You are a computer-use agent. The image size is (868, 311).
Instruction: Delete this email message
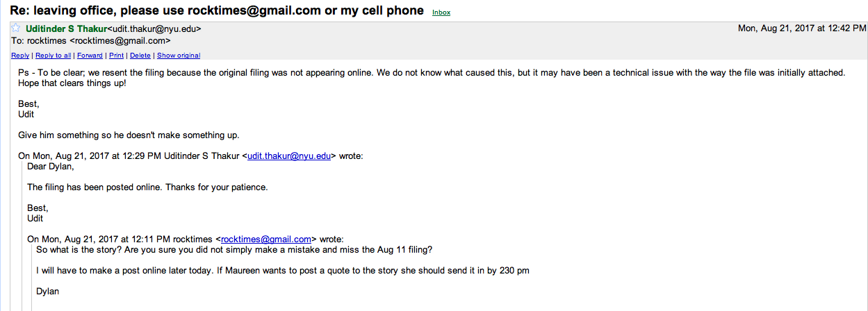pos(140,56)
